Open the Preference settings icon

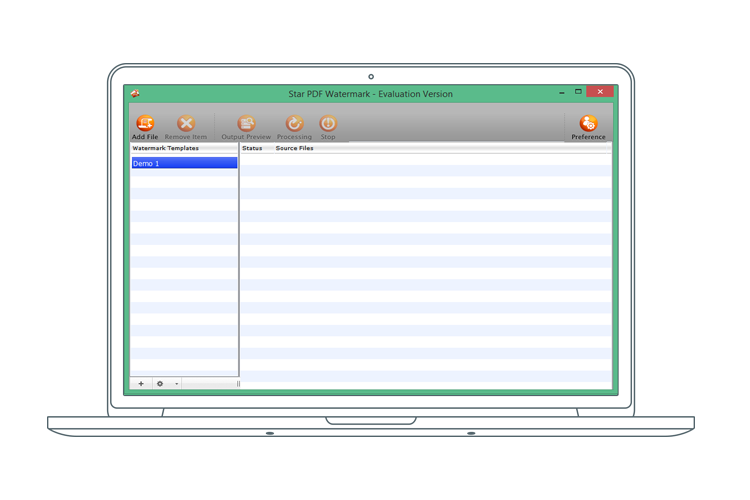tap(588, 124)
